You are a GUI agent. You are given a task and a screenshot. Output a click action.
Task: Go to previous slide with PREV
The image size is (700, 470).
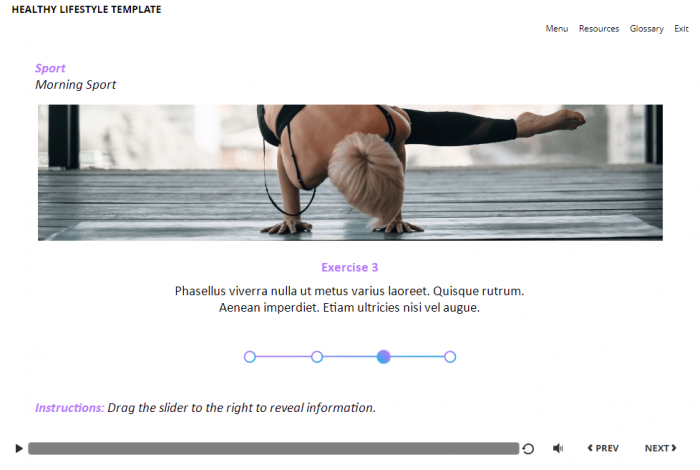(x=603, y=448)
